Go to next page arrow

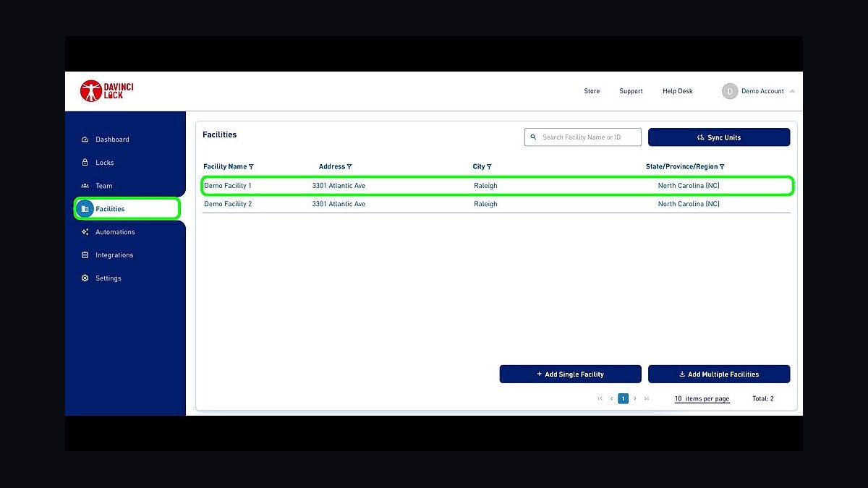[635, 398]
